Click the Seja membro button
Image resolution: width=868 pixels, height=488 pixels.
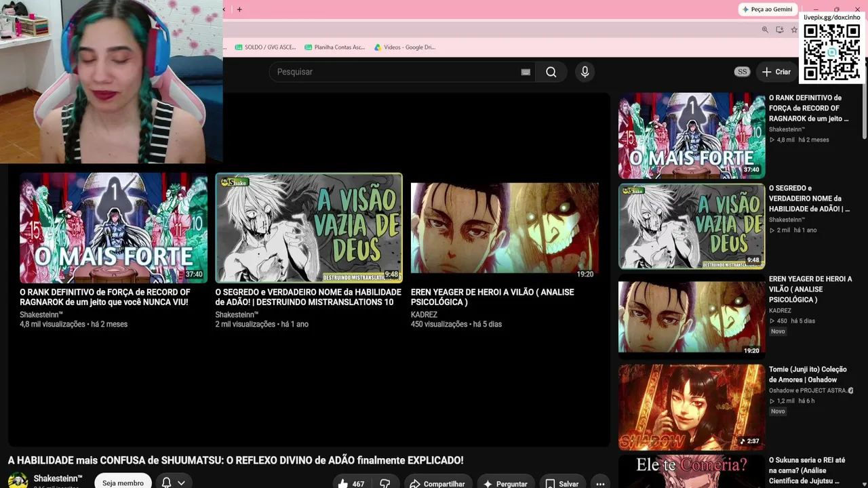pyautogui.click(x=123, y=482)
